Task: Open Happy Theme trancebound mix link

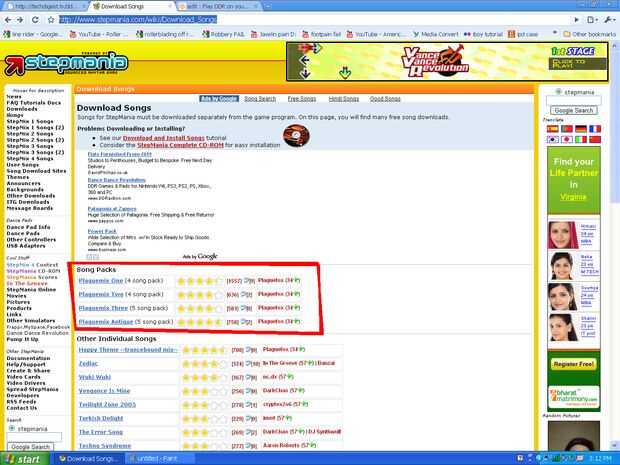Action: point(128,350)
